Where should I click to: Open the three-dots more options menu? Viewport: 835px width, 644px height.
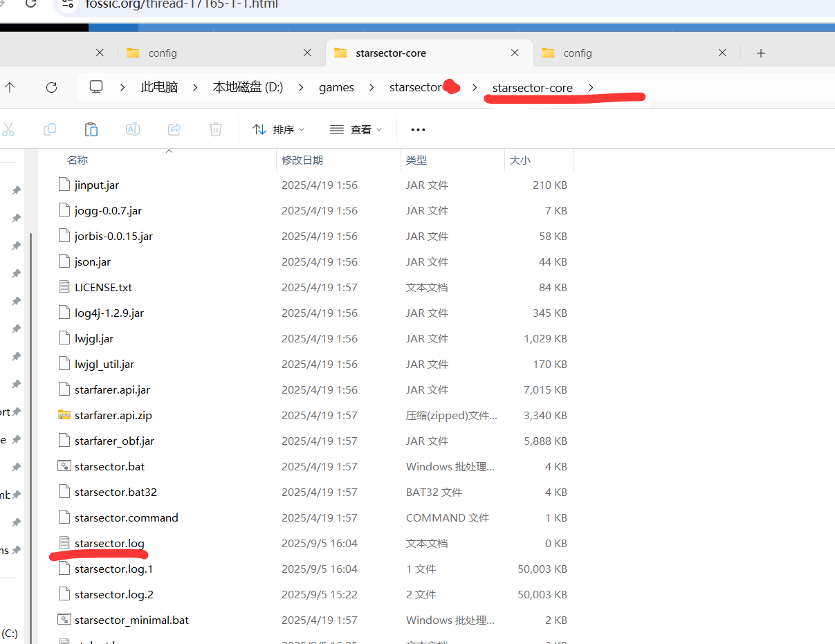point(418,129)
